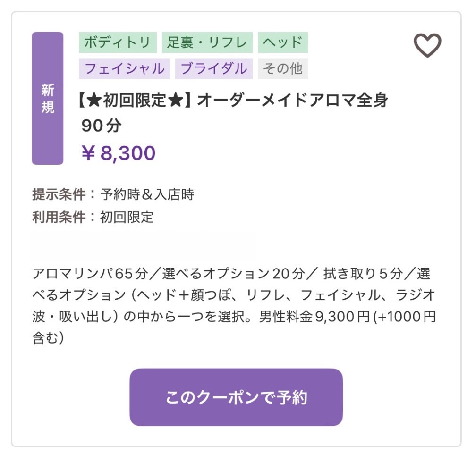
Task: Select the ブライダル purple tag
Action: coord(214,68)
